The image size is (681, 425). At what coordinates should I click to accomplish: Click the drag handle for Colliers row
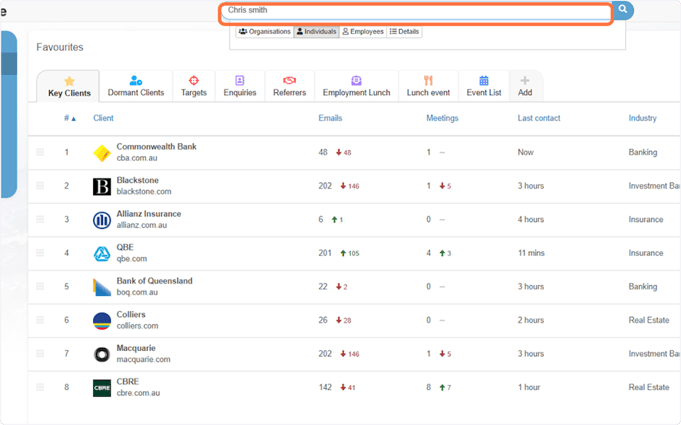(x=40, y=320)
